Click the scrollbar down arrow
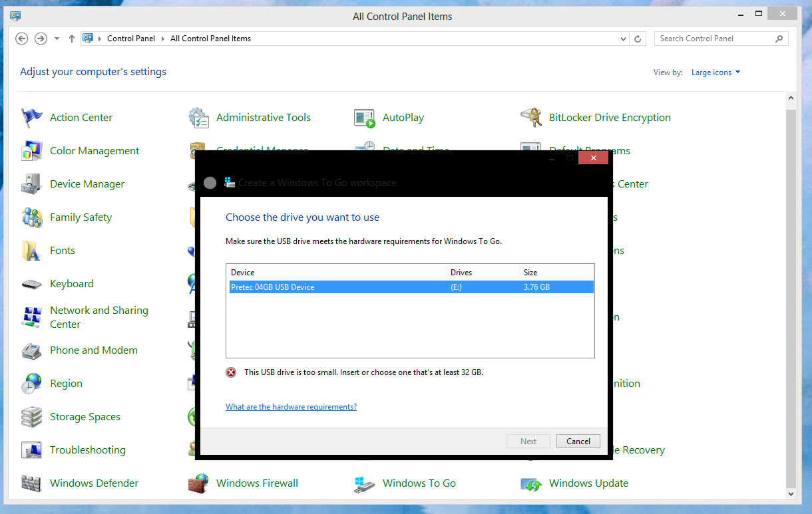This screenshot has width=812, height=514. click(x=791, y=493)
